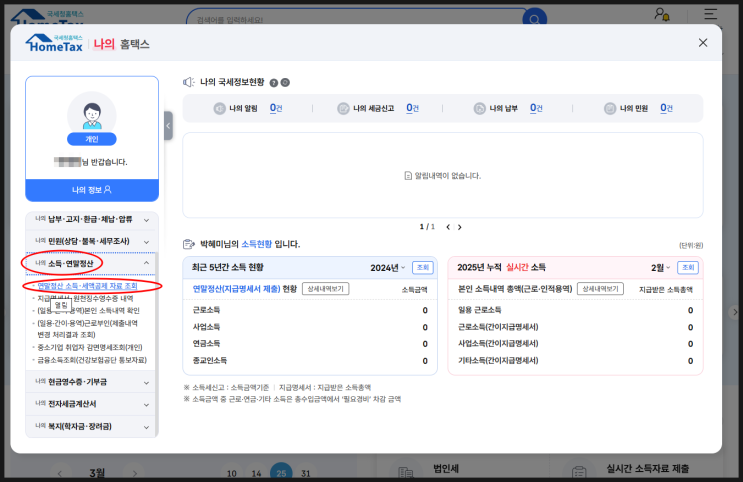
Task: Click 조회 button for 2025년 누적 실시간 소득
Action: [x=688, y=267]
